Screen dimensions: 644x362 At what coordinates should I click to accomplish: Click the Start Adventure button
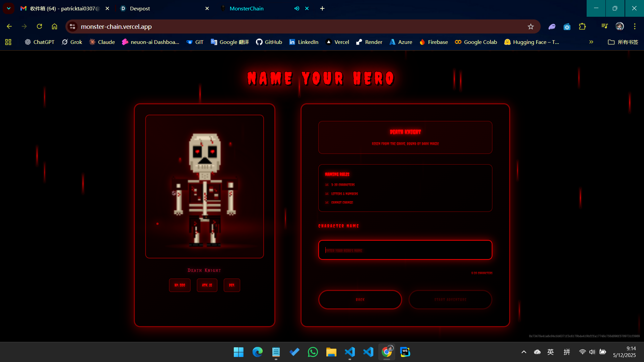[x=450, y=299]
